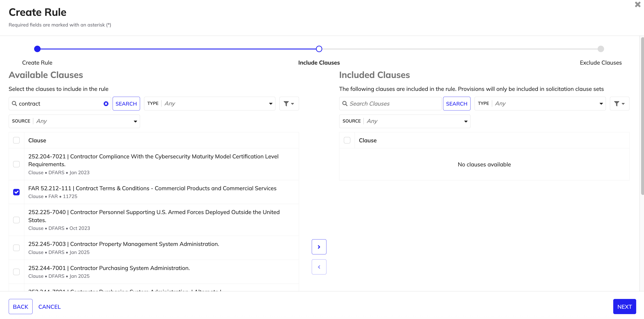Screen dimensions: 644x319
Task: Click Available Clauses 'Clause' column header
Action: pos(37,140)
